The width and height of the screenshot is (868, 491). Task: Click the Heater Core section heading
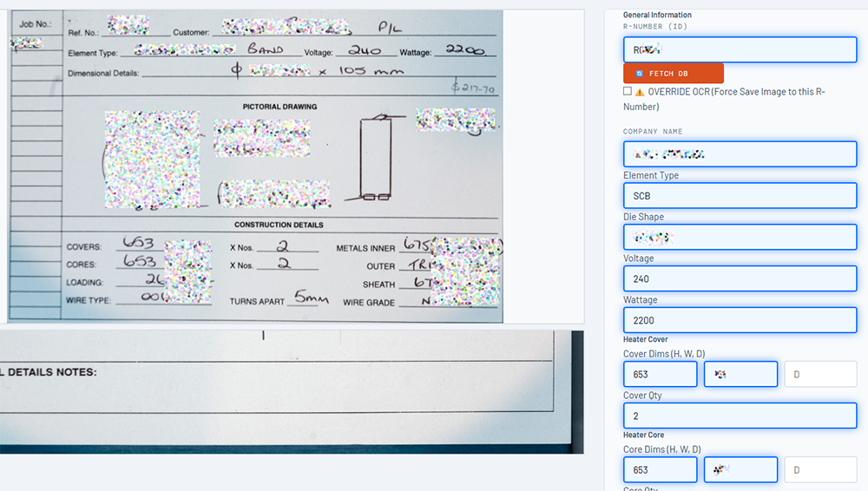[x=644, y=435]
